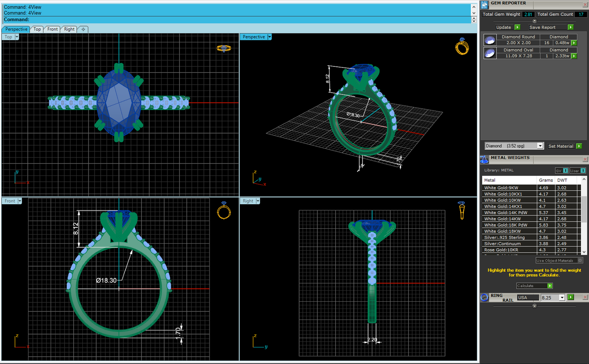Click command history scroll up arrow
The image size is (589, 364).
(x=474, y=7)
